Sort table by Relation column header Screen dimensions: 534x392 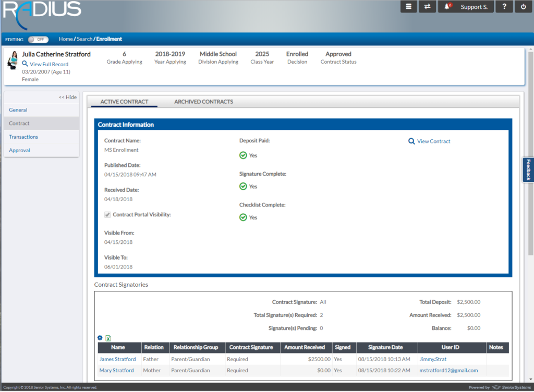(x=155, y=347)
